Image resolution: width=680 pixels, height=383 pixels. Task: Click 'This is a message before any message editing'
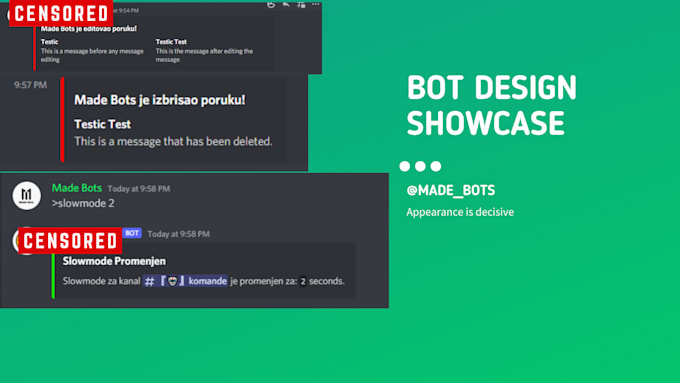[92, 55]
